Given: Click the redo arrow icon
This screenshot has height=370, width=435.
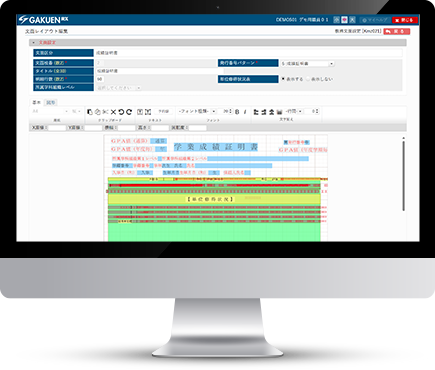Looking at the screenshot, I should 129,112.
